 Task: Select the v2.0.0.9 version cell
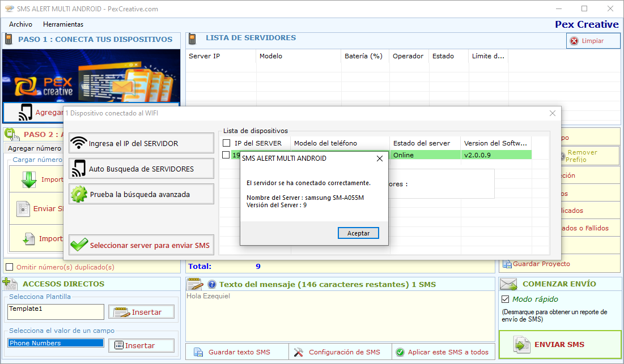pos(496,155)
